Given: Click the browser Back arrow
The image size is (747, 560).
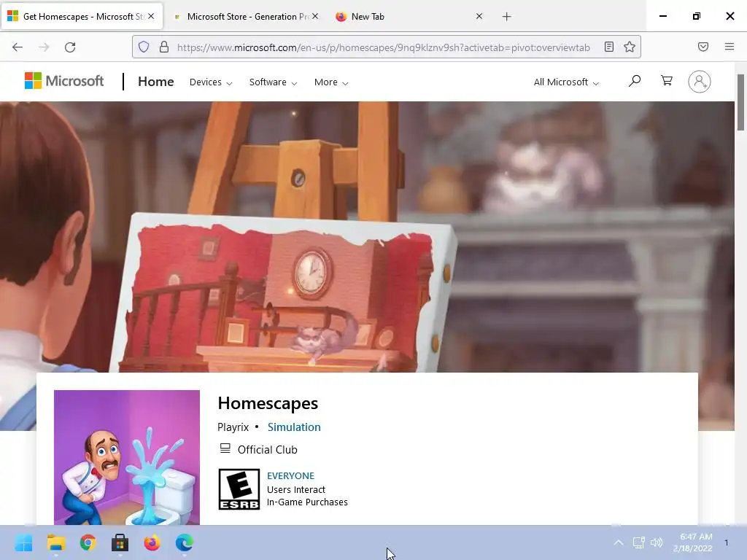Looking at the screenshot, I should [18, 47].
